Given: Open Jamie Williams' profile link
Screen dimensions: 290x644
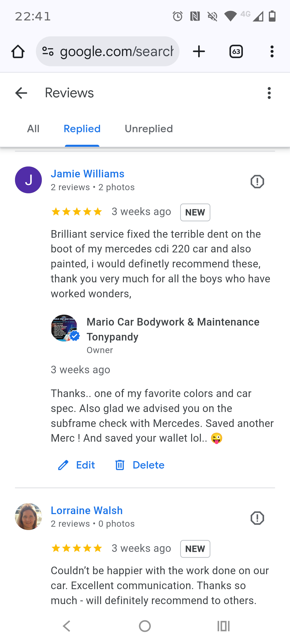Looking at the screenshot, I should pos(87,174).
